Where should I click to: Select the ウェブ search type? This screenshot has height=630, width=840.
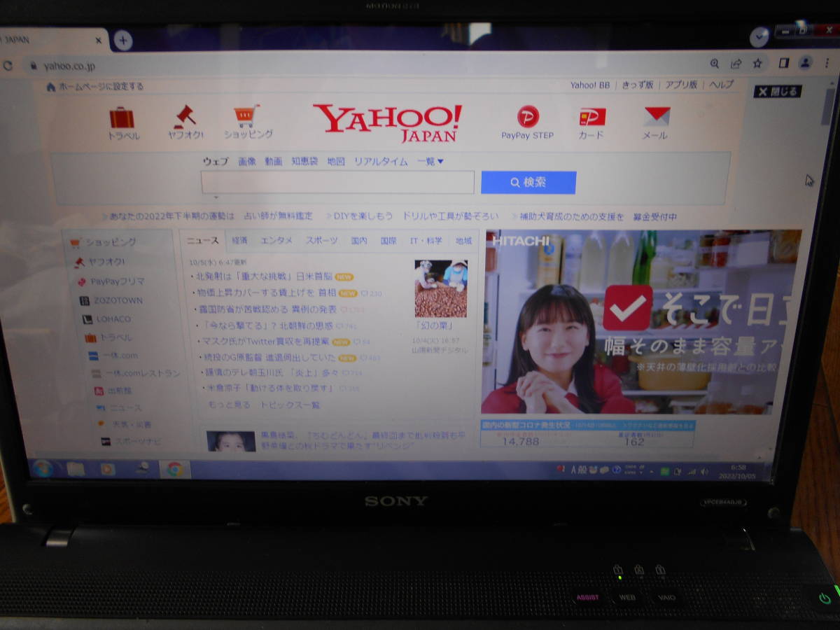(x=216, y=162)
